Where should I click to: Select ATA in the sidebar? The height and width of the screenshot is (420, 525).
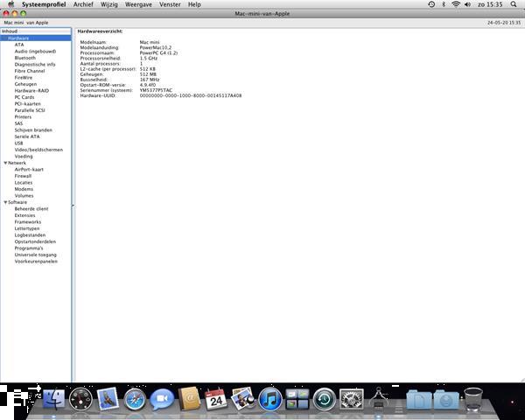(x=19, y=45)
